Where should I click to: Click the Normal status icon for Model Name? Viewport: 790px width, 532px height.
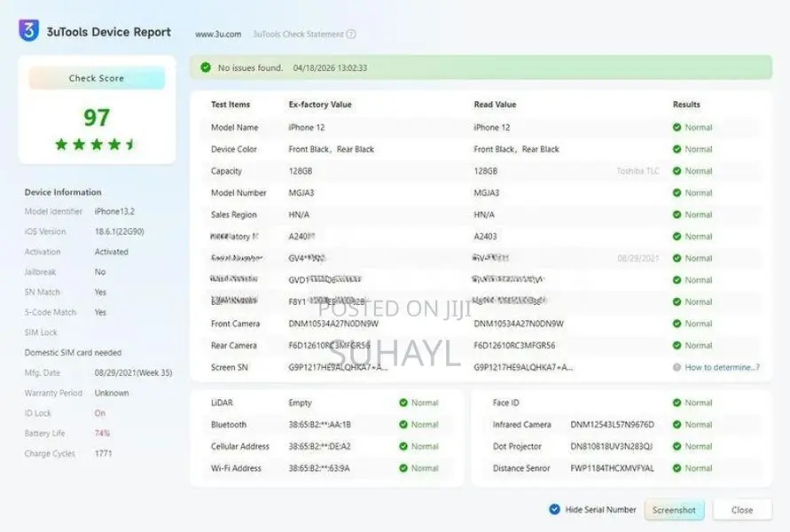677,128
